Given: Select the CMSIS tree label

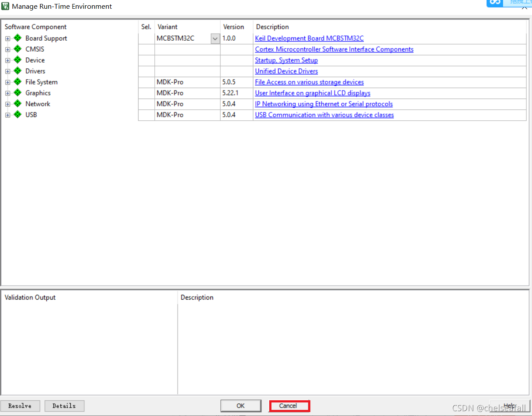Looking at the screenshot, I should (35, 49).
